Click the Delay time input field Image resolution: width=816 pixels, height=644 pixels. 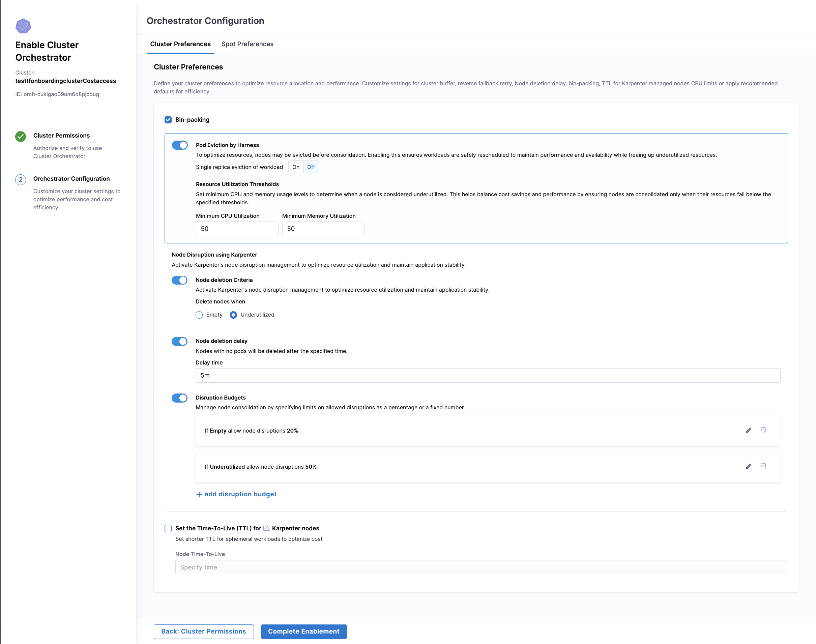coord(487,376)
